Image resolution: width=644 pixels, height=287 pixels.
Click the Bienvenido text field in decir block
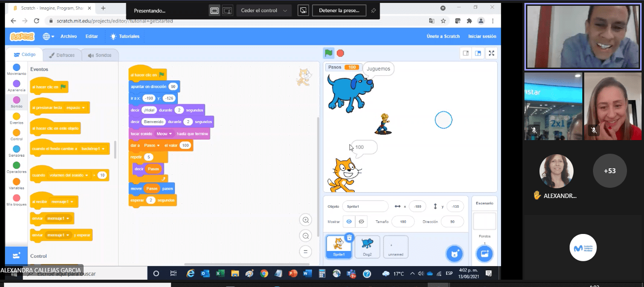point(154,122)
